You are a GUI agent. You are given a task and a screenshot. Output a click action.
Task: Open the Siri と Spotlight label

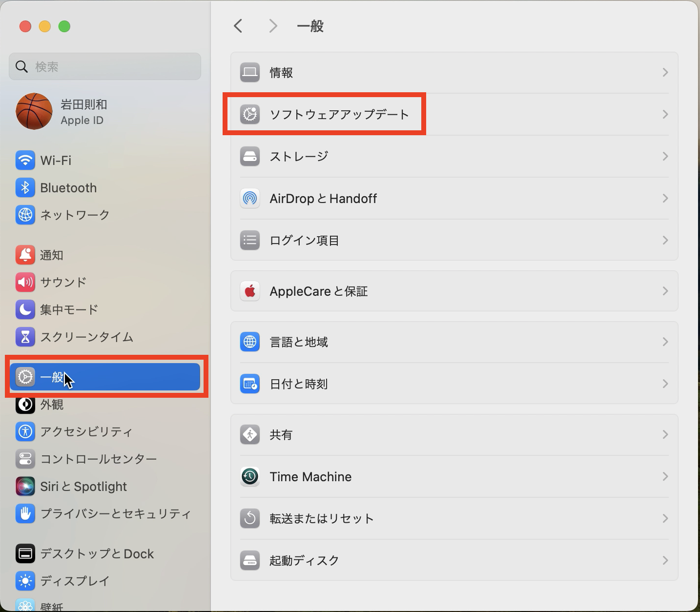[83, 487]
